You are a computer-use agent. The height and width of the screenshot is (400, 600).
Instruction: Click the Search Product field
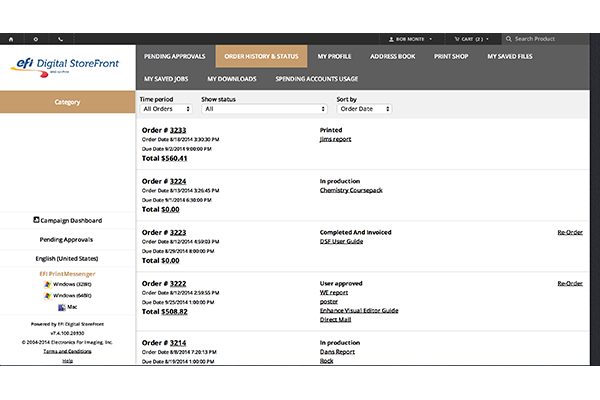555,39
